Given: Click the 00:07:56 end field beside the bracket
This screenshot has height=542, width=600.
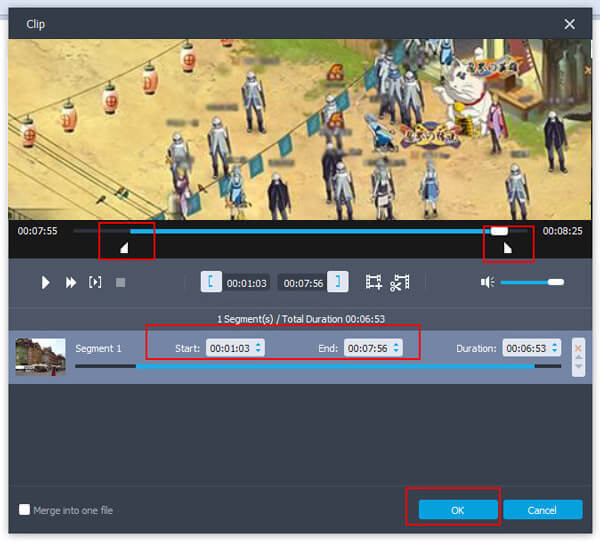Looking at the screenshot, I should 303,283.
